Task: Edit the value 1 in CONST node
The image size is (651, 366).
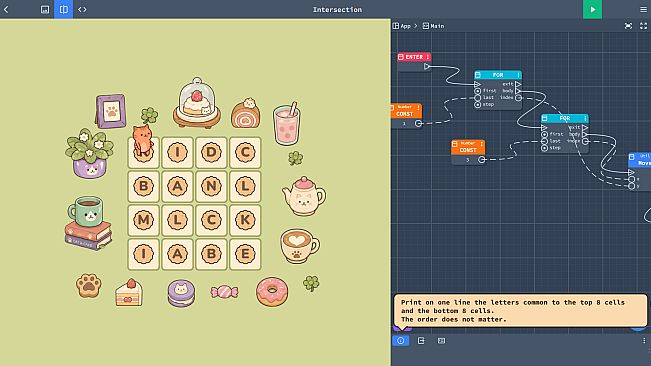Action: click(x=404, y=124)
